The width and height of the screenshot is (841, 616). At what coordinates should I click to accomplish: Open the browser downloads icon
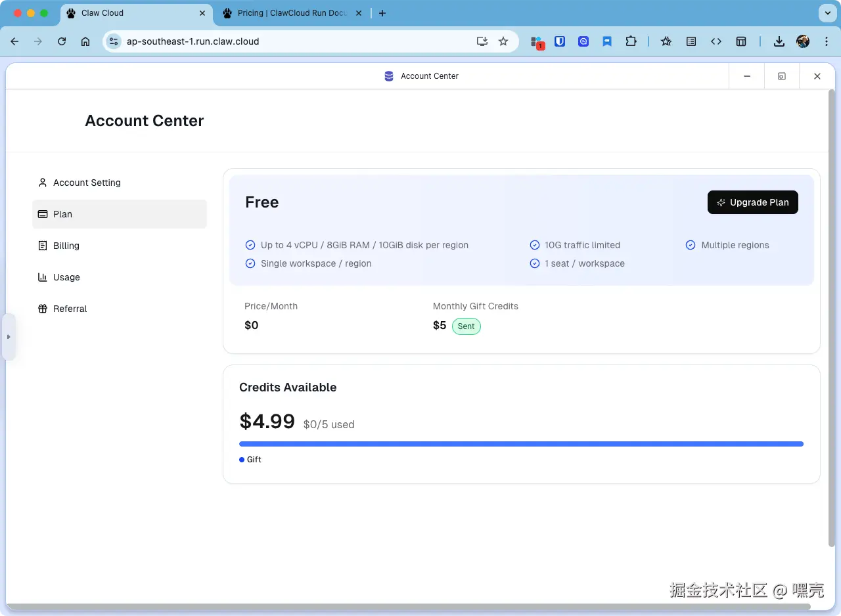coord(779,41)
